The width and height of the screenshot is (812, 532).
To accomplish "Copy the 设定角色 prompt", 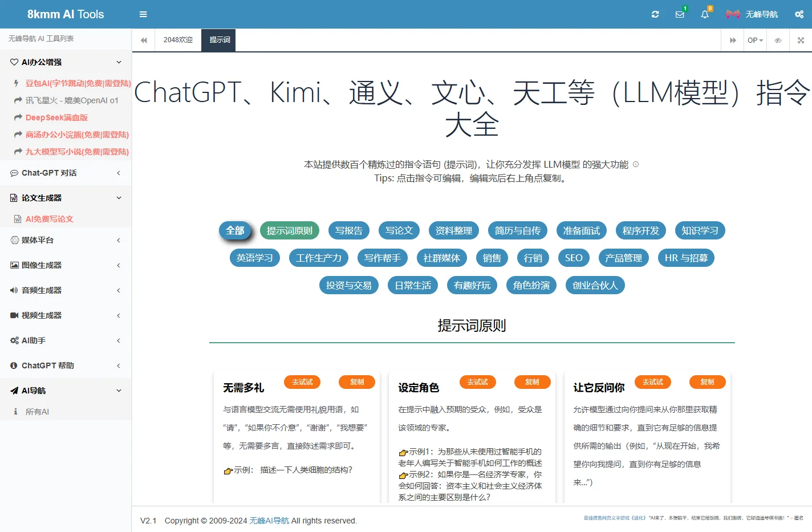I will coord(533,382).
